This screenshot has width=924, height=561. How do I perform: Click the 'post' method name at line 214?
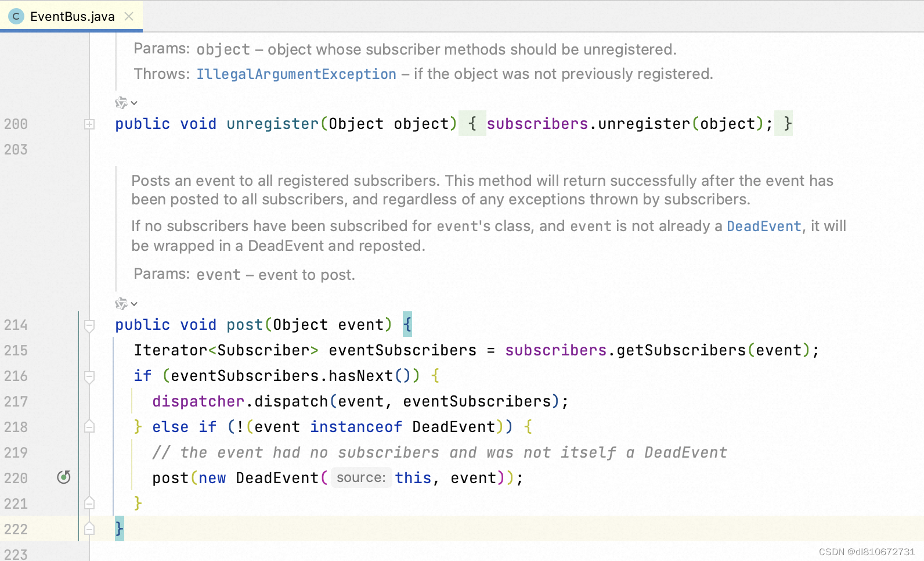point(244,325)
